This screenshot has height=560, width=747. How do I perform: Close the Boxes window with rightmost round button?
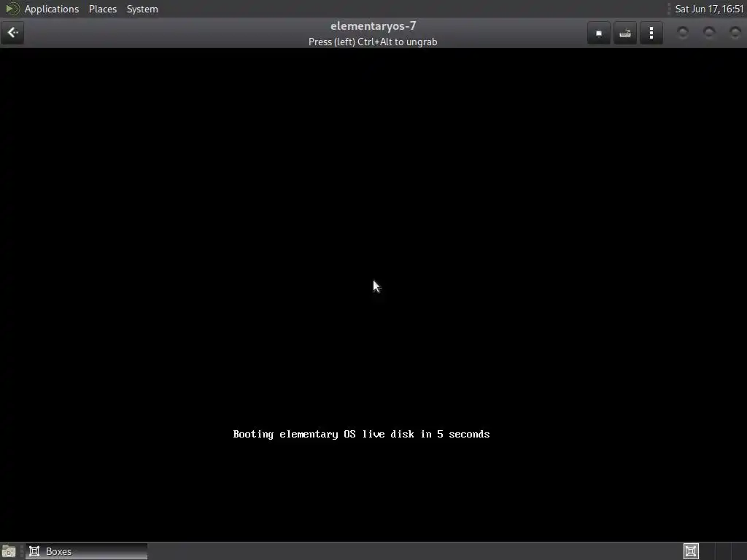[735, 32]
